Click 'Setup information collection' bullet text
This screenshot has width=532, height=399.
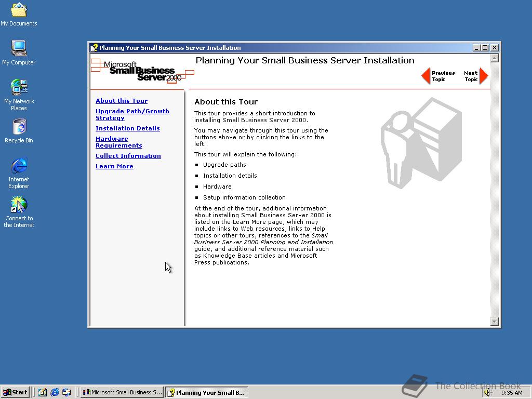click(244, 197)
